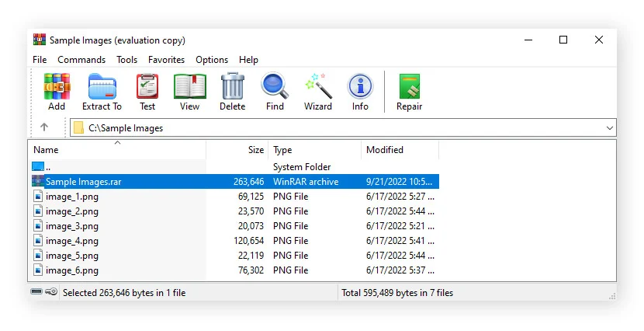Select the Sample Images.rar file name
The height and width of the screenshot is (331, 644).
(x=83, y=182)
